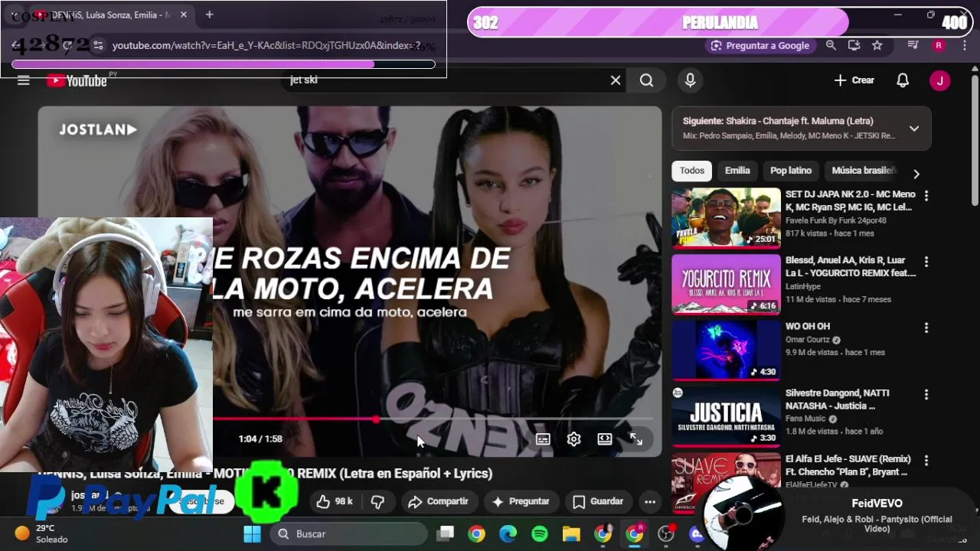Show more filter chips with arrow

916,174
